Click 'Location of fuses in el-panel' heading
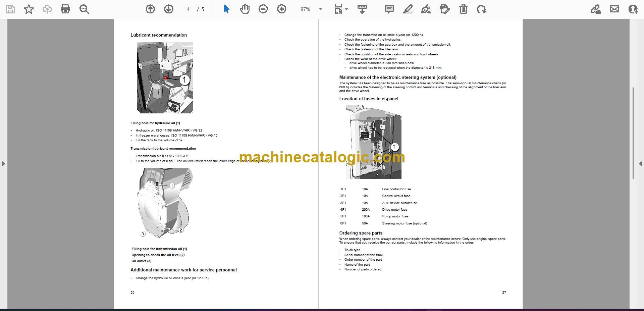 point(369,99)
